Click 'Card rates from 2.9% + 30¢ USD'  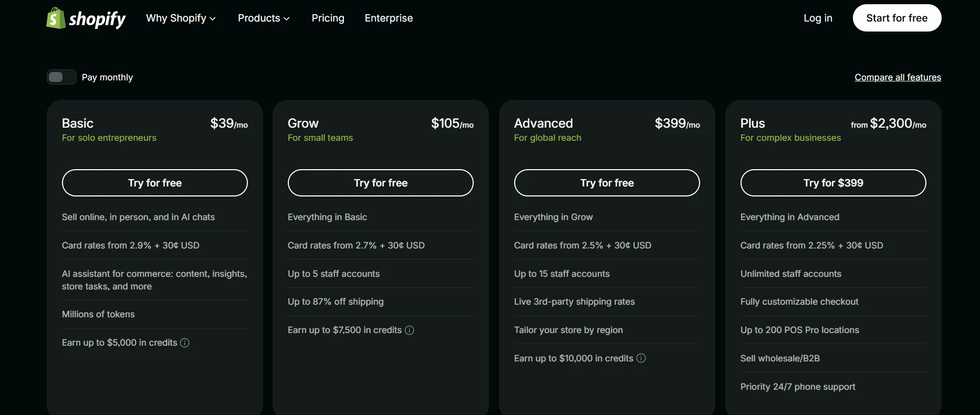(131, 245)
